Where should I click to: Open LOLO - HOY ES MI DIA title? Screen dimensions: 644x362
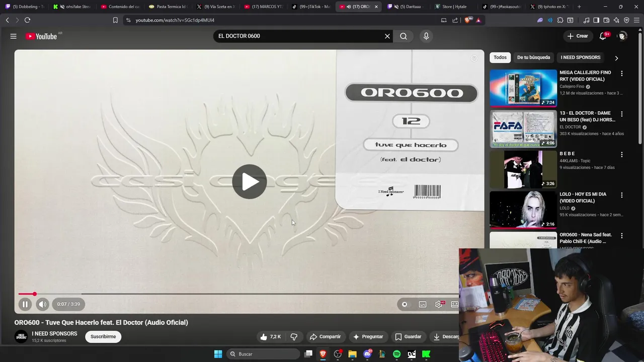coord(583,197)
